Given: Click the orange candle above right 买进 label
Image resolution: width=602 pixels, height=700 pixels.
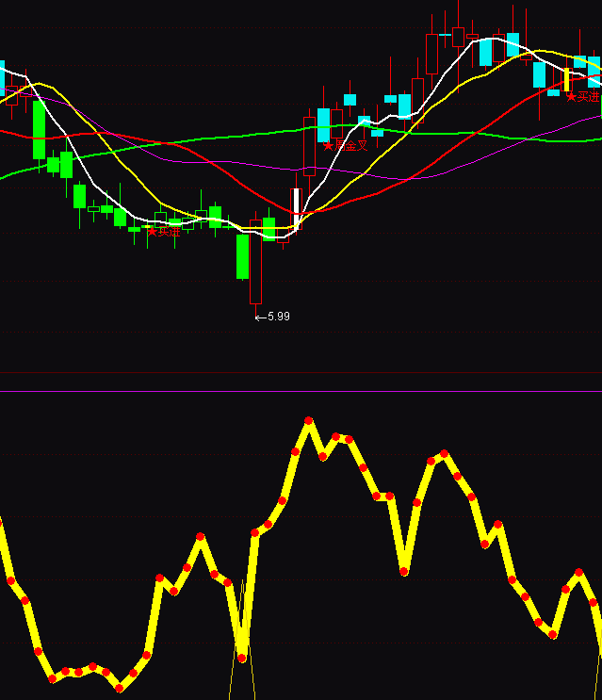Looking at the screenshot, I should pos(566,80).
